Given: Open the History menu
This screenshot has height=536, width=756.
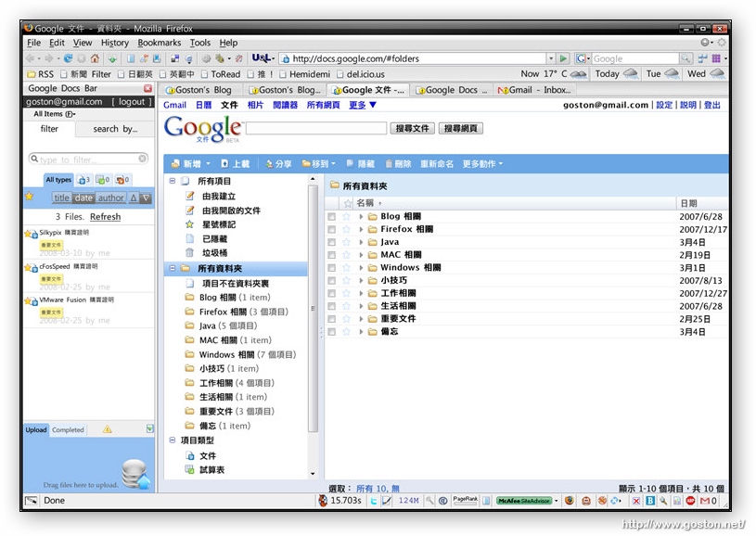Looking at the screenshot, I should coord(115,43).
